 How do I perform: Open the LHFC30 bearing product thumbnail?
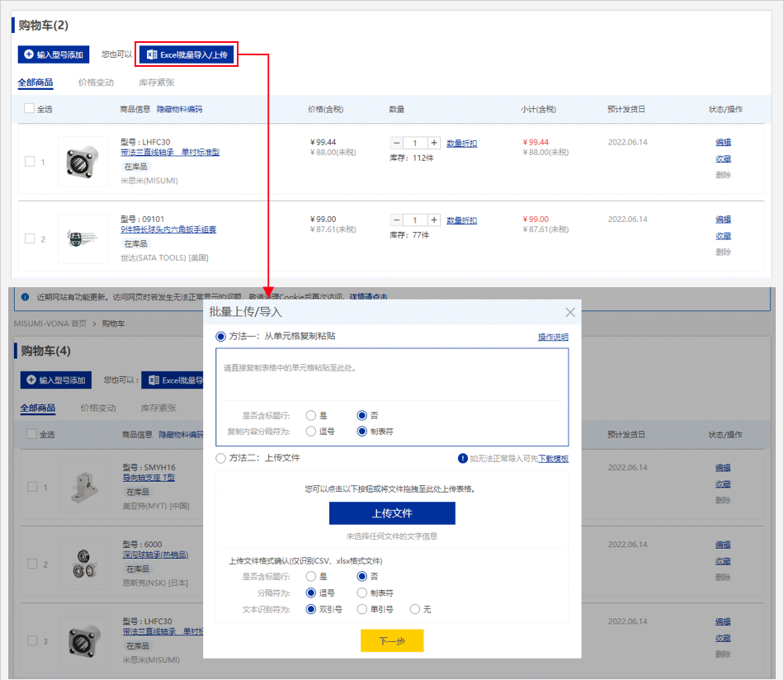[83, 161]
